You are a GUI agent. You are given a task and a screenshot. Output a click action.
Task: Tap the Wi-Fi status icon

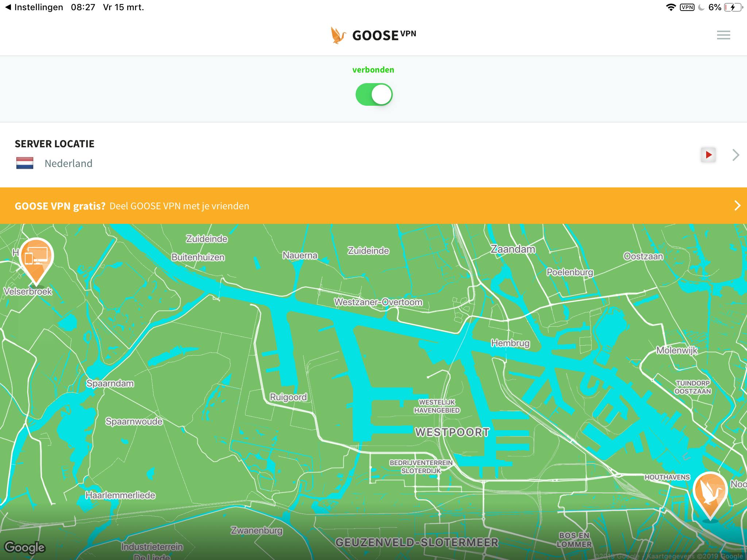click(x=670, y=7)
